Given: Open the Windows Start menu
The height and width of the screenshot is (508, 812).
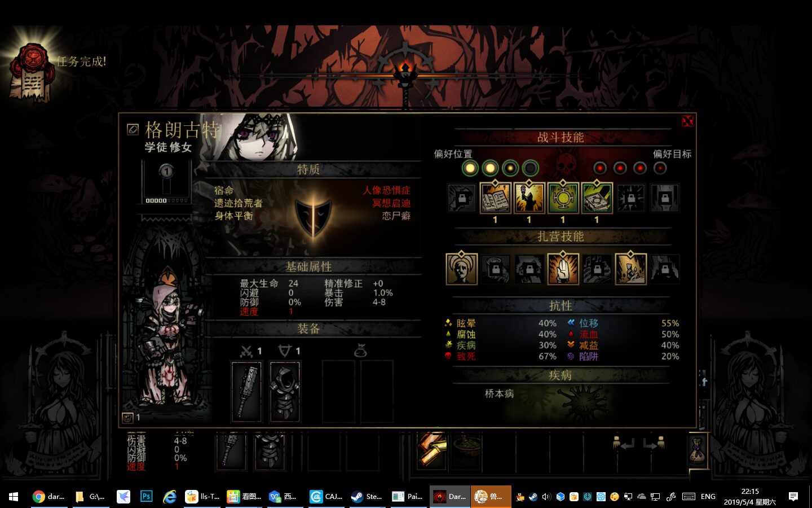Looking at the screenshot, I should [x=14, y=497].
